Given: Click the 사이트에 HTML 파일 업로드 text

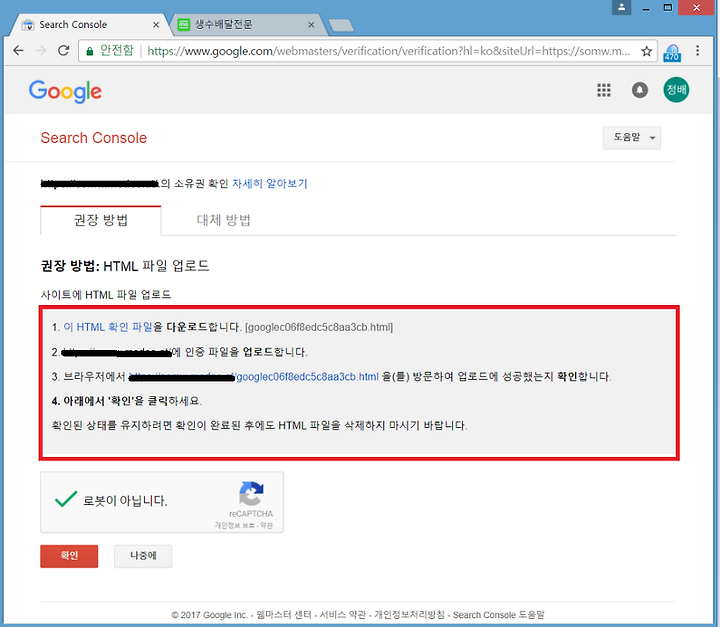Looking at the screenshot, I should 106,294.
